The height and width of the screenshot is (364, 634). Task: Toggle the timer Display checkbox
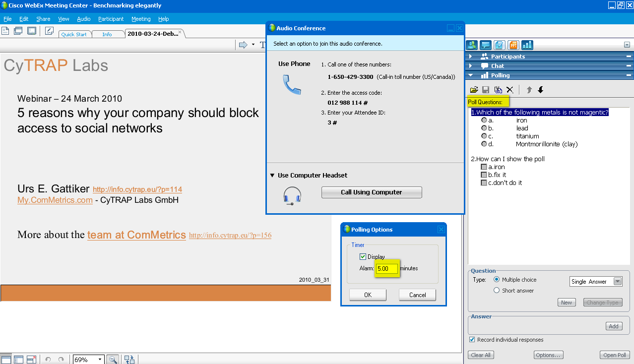363,256
